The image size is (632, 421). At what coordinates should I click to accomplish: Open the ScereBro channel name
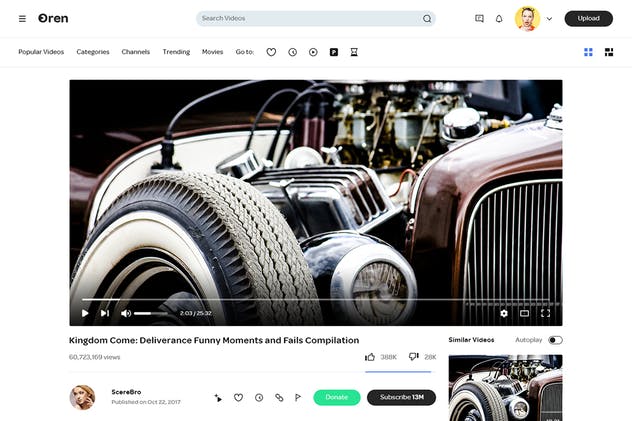pos(126,392)
